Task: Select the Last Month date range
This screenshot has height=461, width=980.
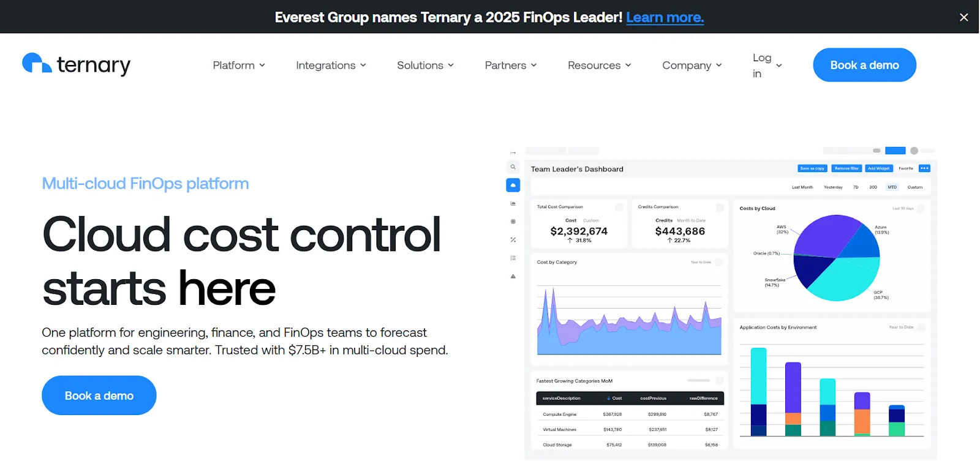Action: click(802, 187)
